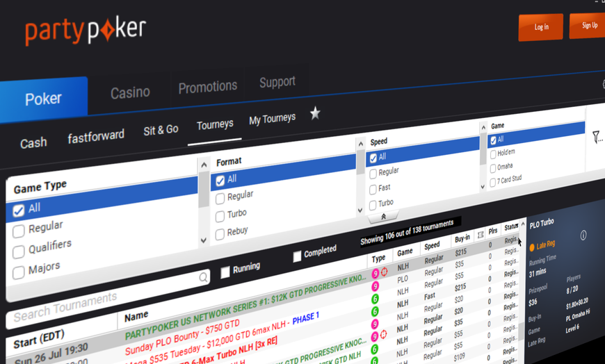
Task: Open the favorites star tab
Action: (x=315, y=113)
